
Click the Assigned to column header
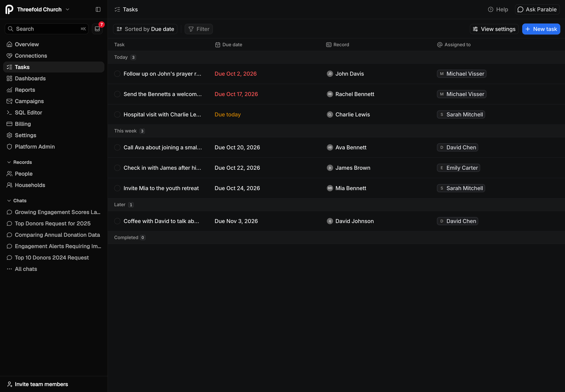(454, 45)
